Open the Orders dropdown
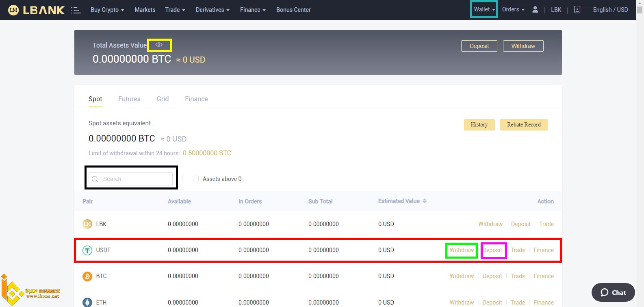The height and width of the screenshot is (307, 644). (513, 9)
